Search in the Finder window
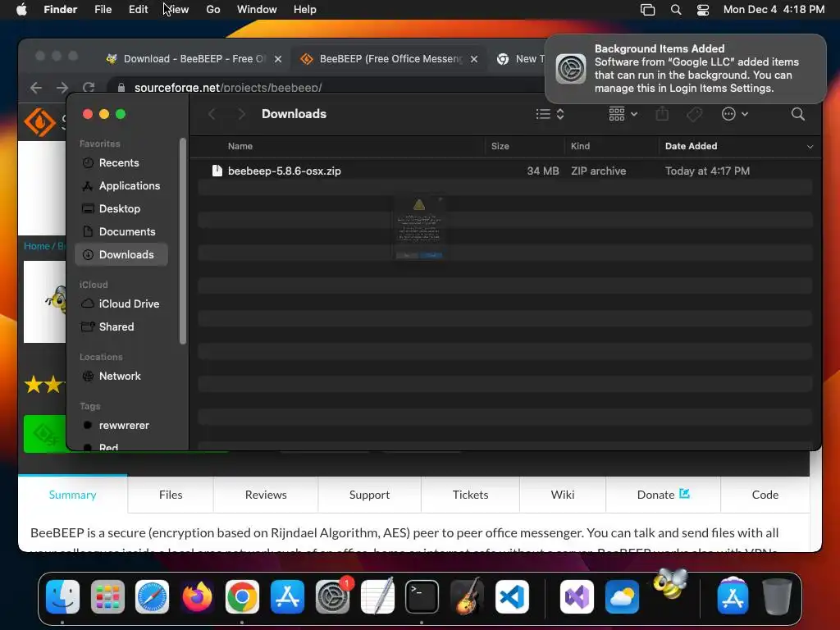This screenshot has width=840, height=630. click(x=797, y=113)
